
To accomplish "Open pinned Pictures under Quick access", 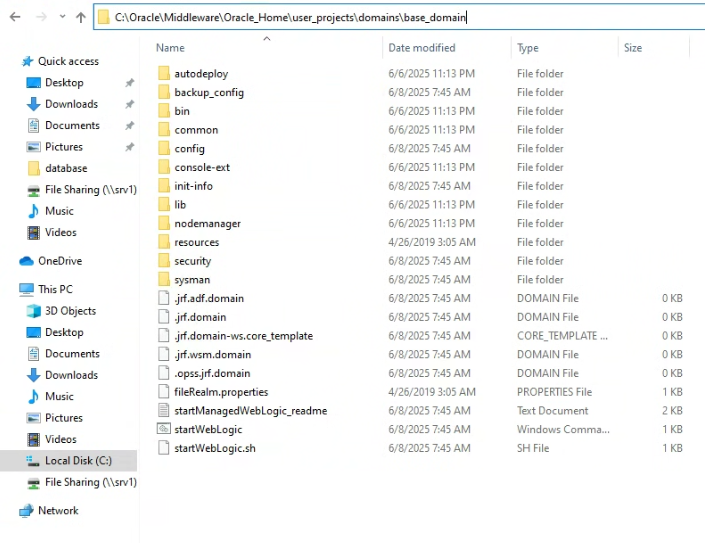I will click(64, 147).
